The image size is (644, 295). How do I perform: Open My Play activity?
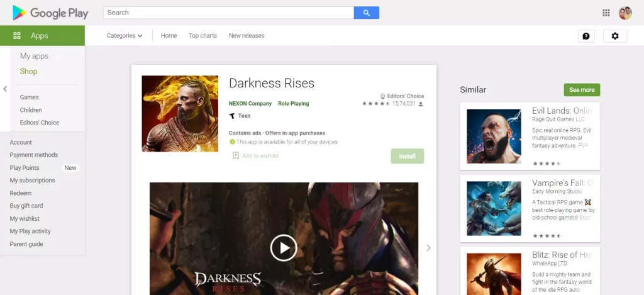tap(30, 231)
